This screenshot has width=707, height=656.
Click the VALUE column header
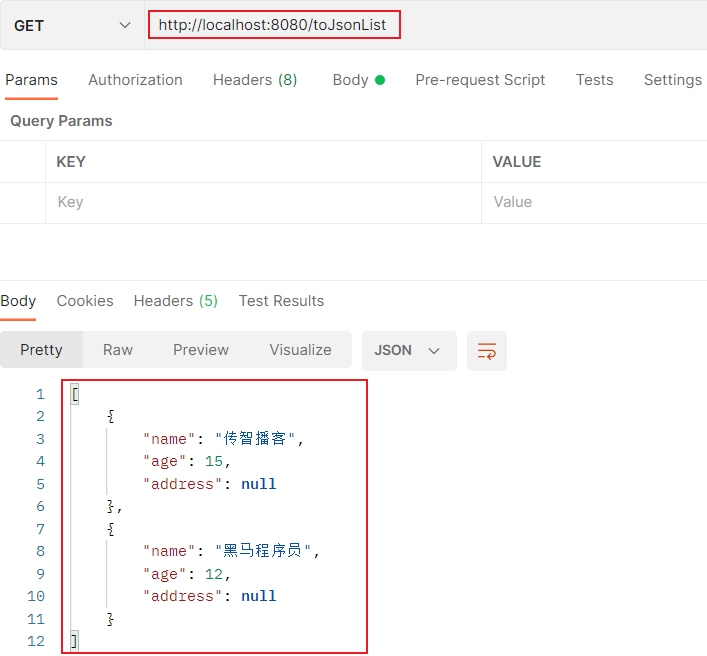point(517,162)
